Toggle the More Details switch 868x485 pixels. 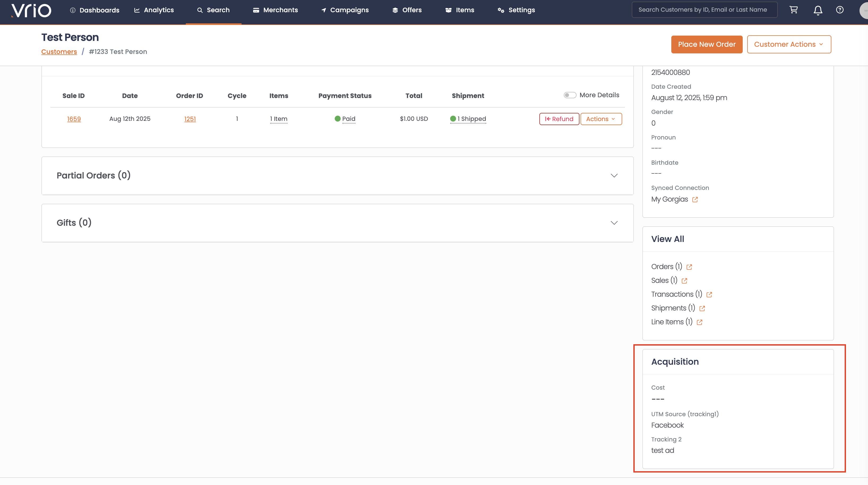[x=570, y=95]
